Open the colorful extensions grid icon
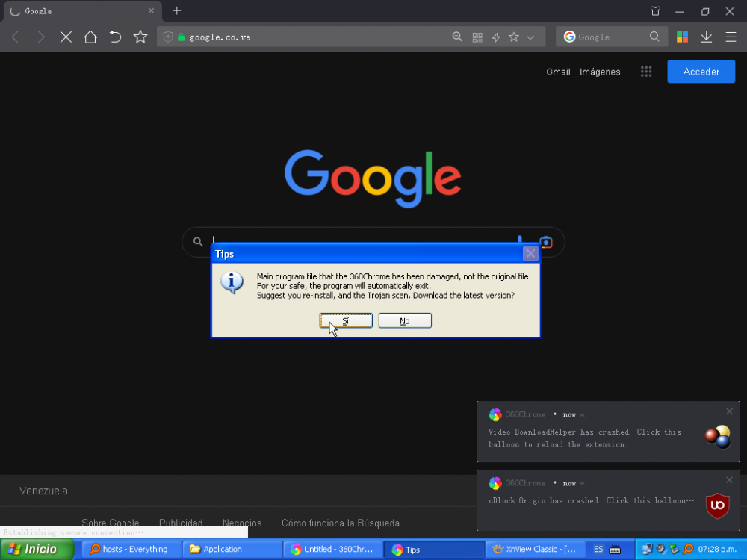The width and height of the screenshot is (747, 560). [682, 37]
